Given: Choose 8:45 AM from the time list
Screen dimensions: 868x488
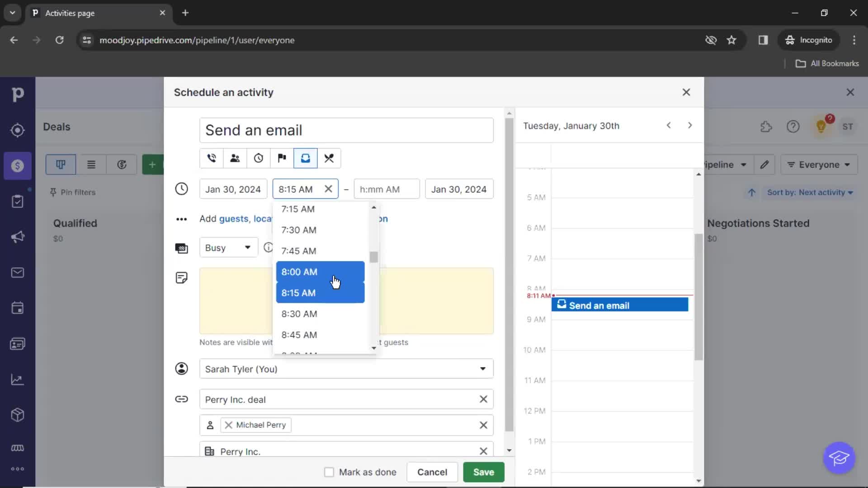Looking at the screenshot, I should 321,335.
